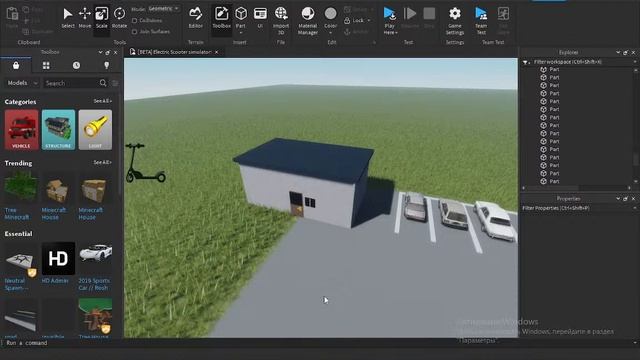Open the Explorer panel chevron menu
The width and height of the screenshot is (640, 360).
point(618,53)
